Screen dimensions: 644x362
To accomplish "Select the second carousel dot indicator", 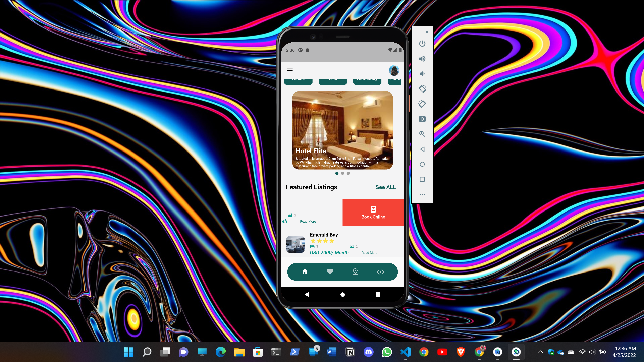I will 342,173.
